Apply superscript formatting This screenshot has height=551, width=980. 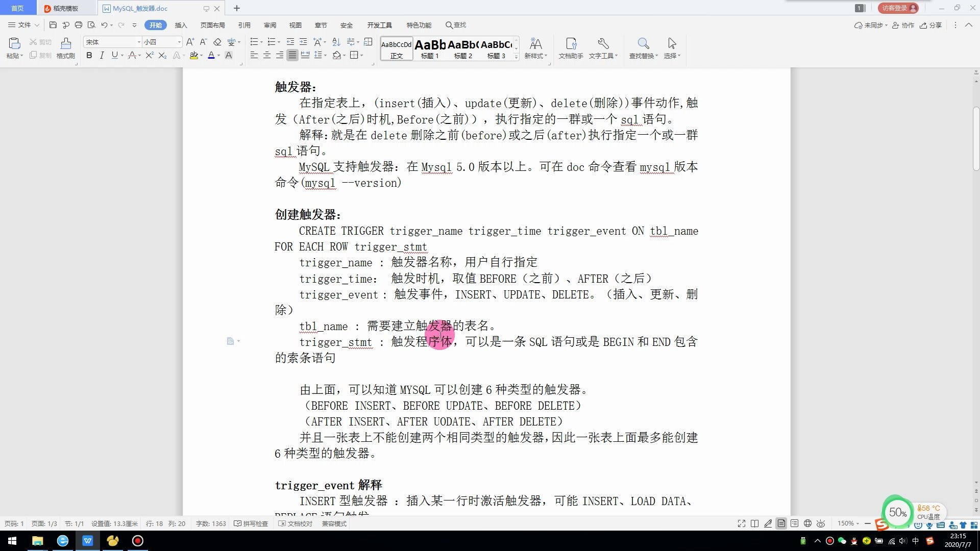click(149, 55)
